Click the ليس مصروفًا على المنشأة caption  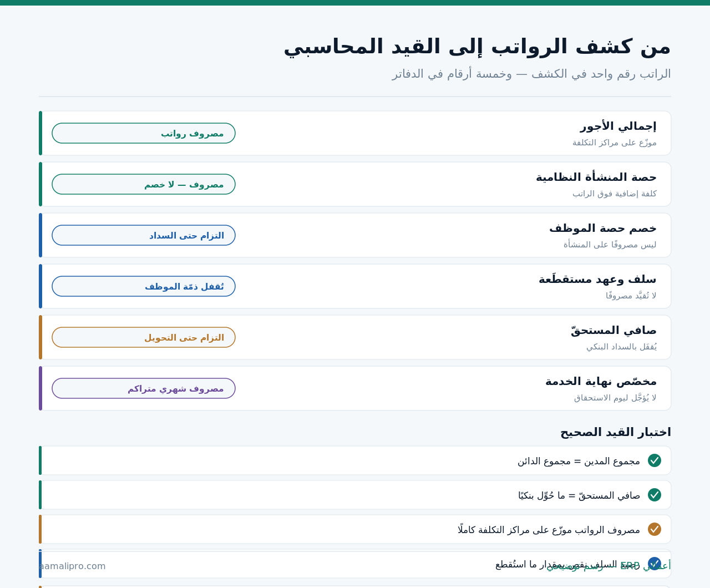(x=610, y=245)
